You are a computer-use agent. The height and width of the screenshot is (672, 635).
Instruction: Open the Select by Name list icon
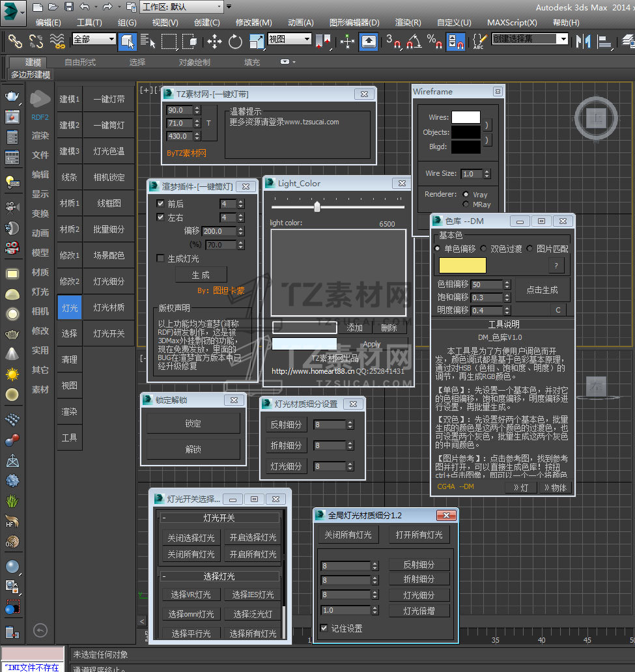point(147,41)
